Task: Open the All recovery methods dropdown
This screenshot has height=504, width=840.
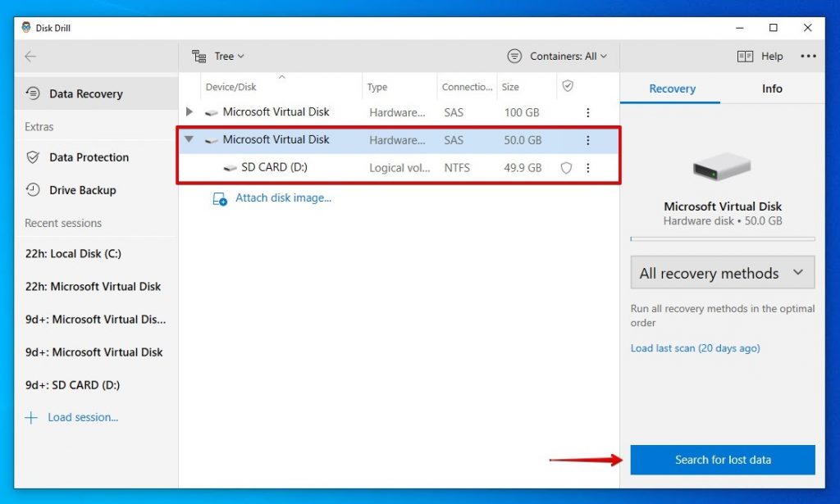Action: [x=721, y=272]
